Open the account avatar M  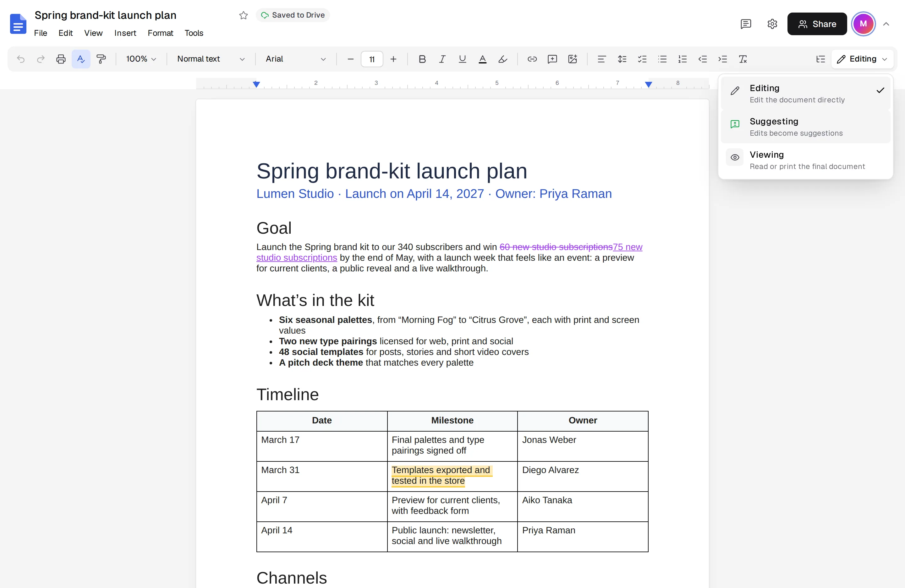[x=863, y=24]
